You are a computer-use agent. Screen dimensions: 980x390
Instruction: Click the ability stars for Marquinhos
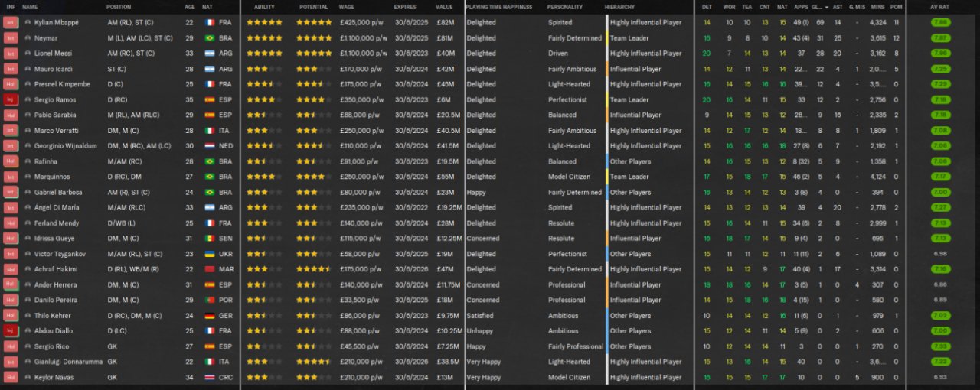(x=264, y=177)
